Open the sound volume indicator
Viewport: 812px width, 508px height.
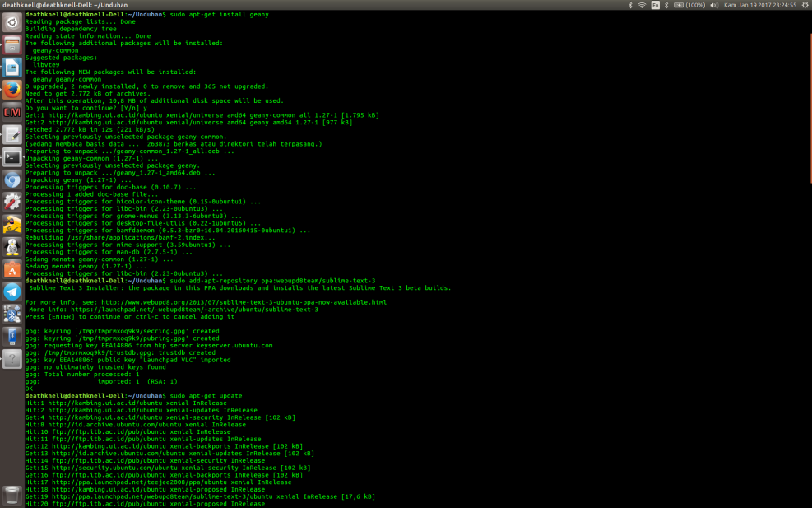tap(713, 5)
